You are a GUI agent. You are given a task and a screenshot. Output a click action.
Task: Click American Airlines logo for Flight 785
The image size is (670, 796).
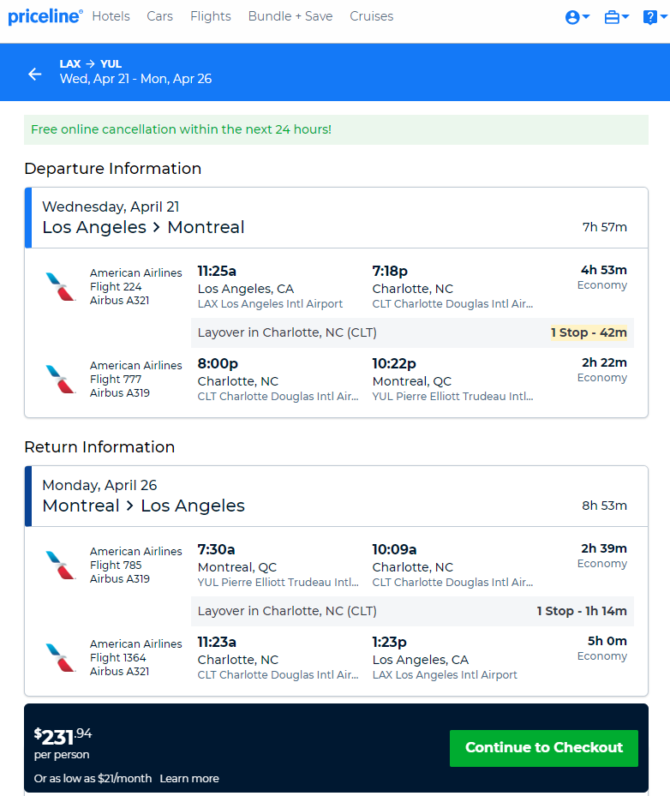(x=60, y=565)
